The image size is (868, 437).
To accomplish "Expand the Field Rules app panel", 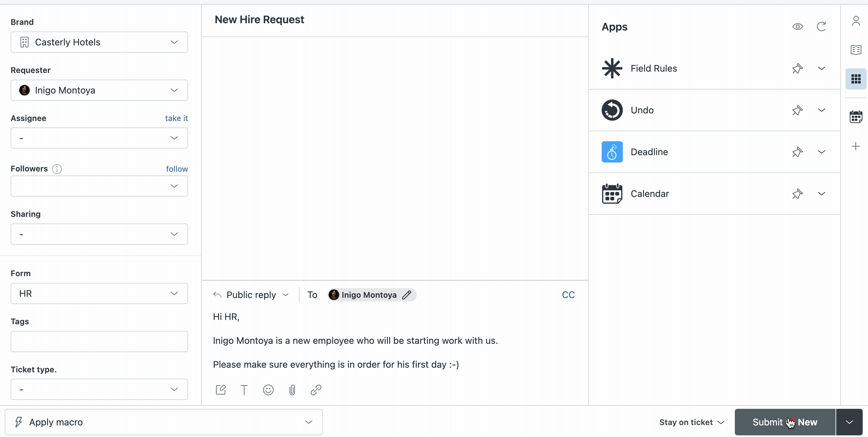I will point(822,68).
